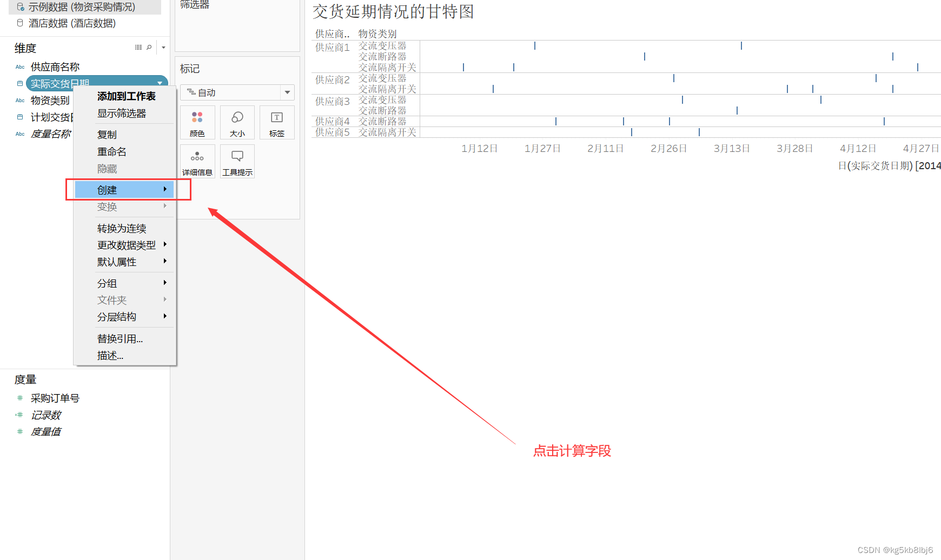Click the 标记 card title

point(190,69)
